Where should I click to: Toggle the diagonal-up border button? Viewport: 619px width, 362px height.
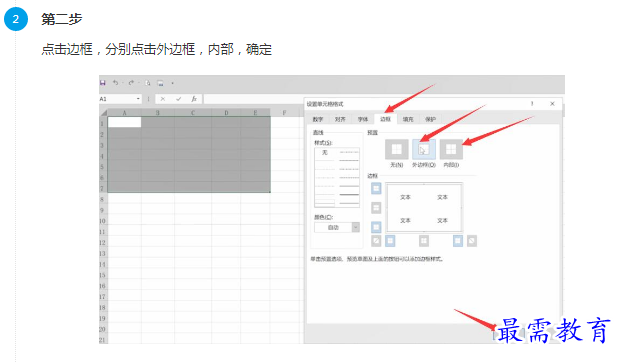[x=376, y=241]
